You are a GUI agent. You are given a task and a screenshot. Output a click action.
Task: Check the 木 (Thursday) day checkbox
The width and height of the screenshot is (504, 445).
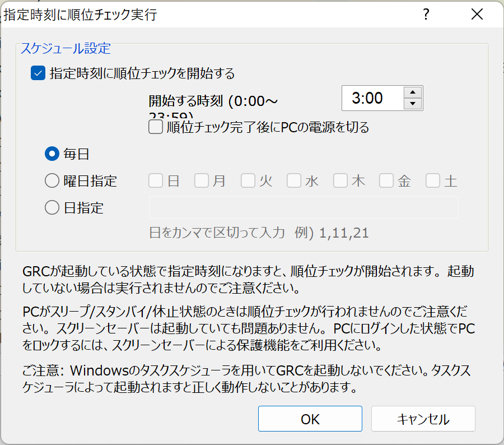[339, 180]
